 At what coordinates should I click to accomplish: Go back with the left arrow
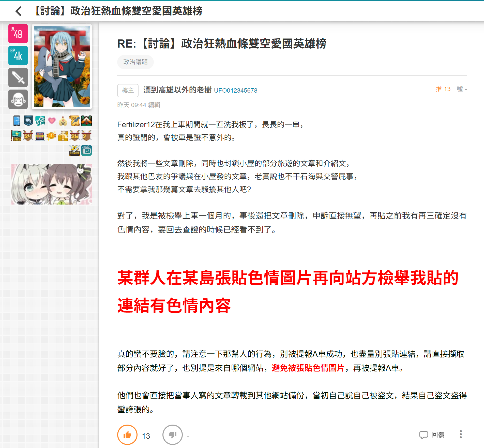(x=19, y=11)
